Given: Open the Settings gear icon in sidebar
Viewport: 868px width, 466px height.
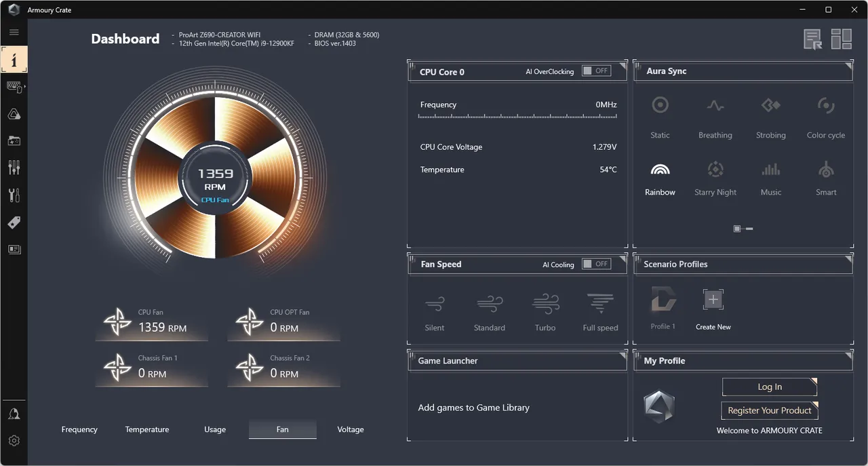Looking at the screenshot, I should click(14, 440).
